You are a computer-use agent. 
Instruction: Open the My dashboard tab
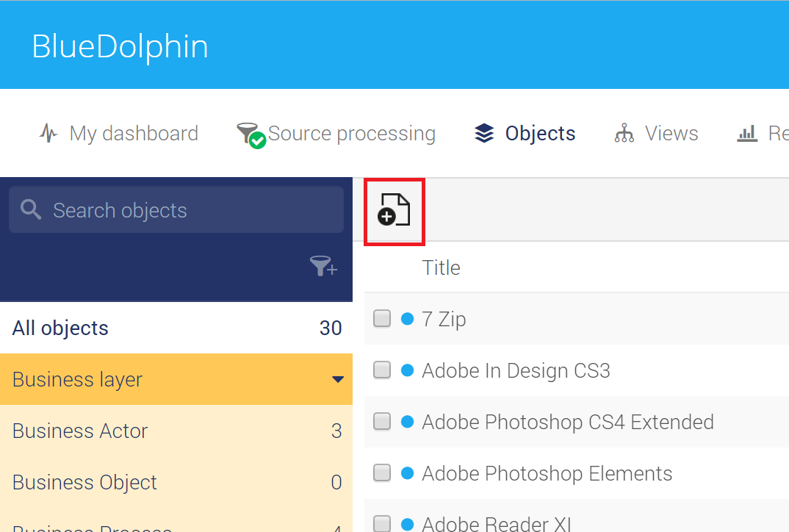tap(119, 134)
